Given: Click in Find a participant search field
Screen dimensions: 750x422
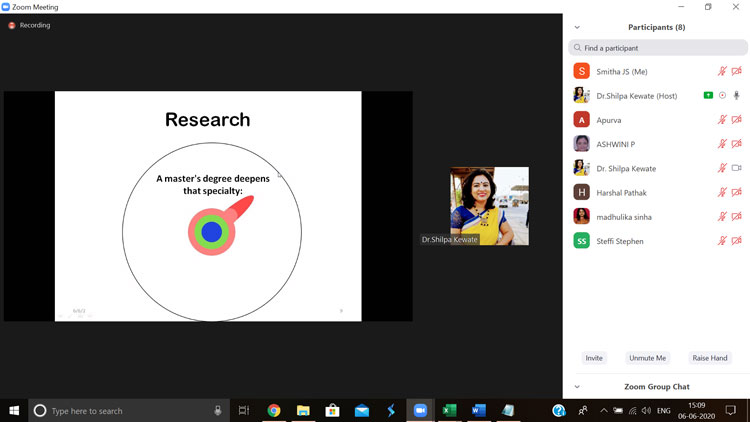Looking at the screenshot, I should click(x=658, y=47).
